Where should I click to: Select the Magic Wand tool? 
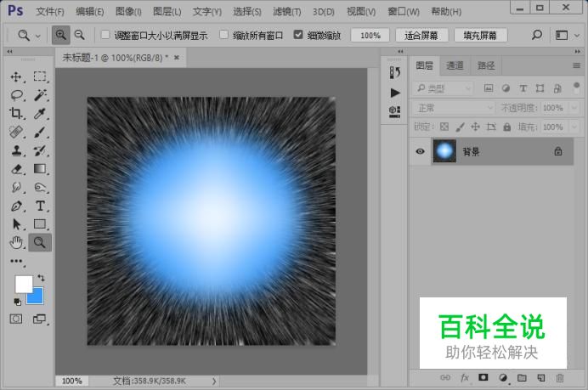point(40,95)
